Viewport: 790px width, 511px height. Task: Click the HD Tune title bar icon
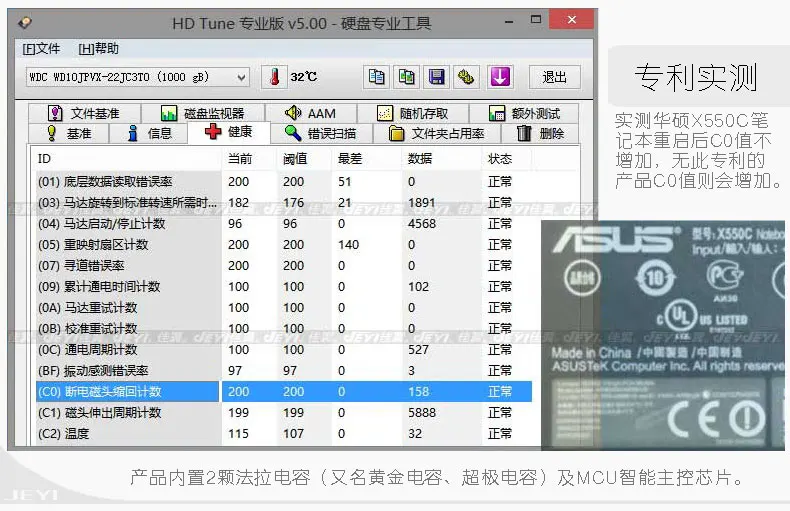tap(25, 23)
